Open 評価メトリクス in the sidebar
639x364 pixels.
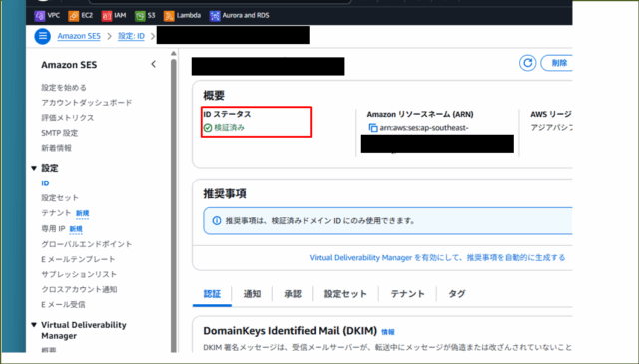pyautogui.click(x=67, y=118)
